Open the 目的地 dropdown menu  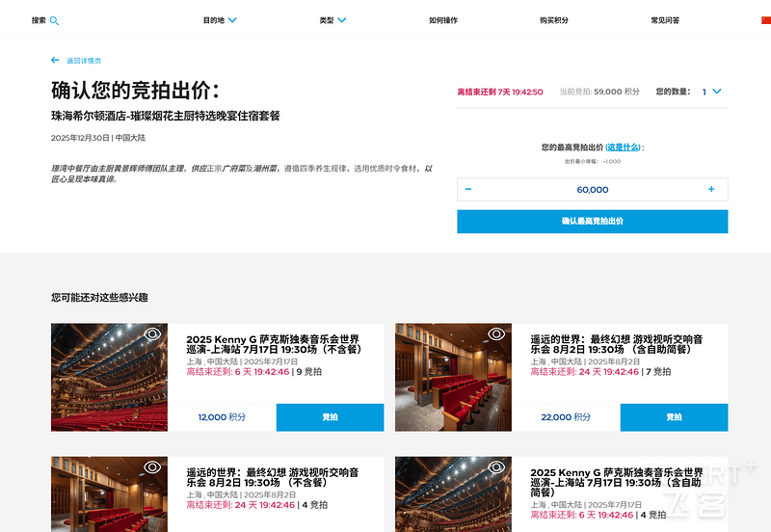coord(220,20)
